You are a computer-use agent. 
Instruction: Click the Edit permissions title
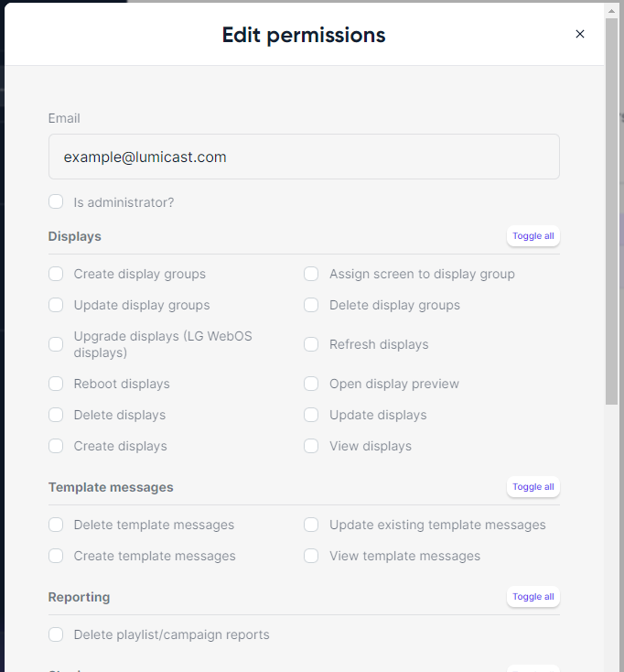pos(304,35)
